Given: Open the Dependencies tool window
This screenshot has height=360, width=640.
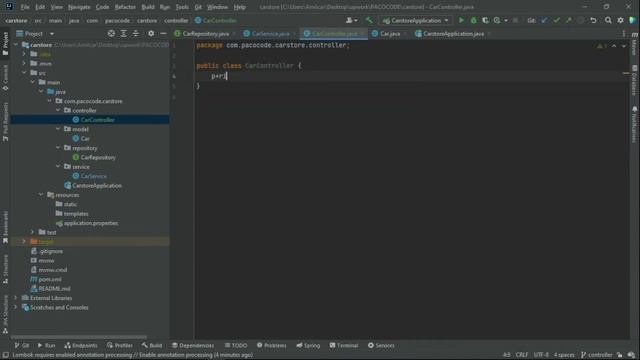Looking at the screenshot, I should click(x=193, y=345).
